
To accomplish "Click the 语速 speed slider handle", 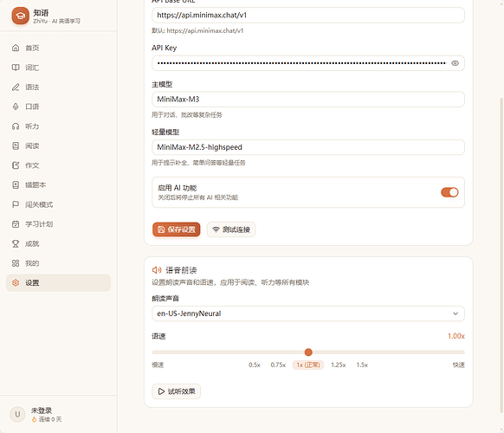I will [x=308, y=352].
